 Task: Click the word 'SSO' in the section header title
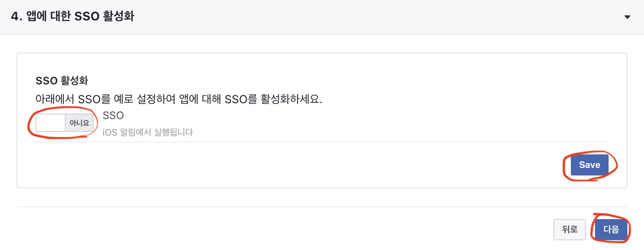[x=87, y=16]
